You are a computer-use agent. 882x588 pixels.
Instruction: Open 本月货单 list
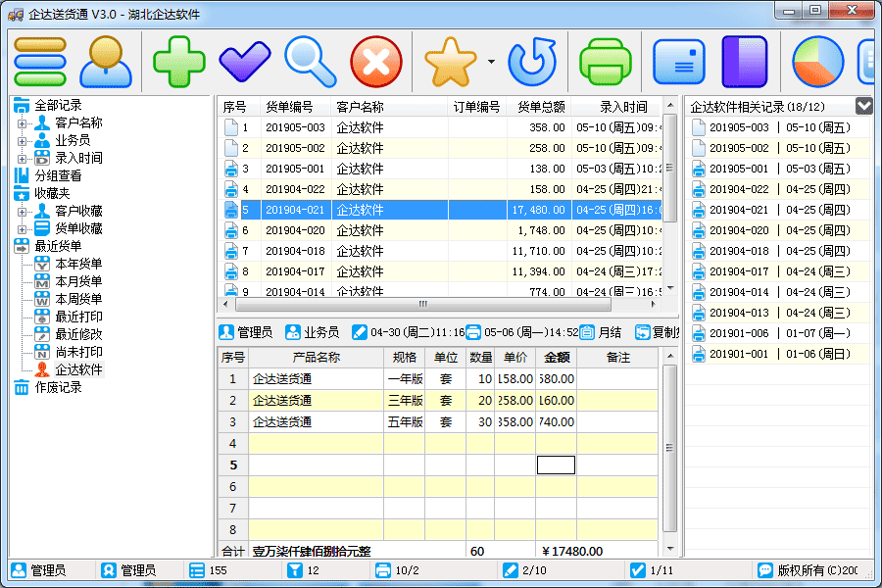[78, 281]
